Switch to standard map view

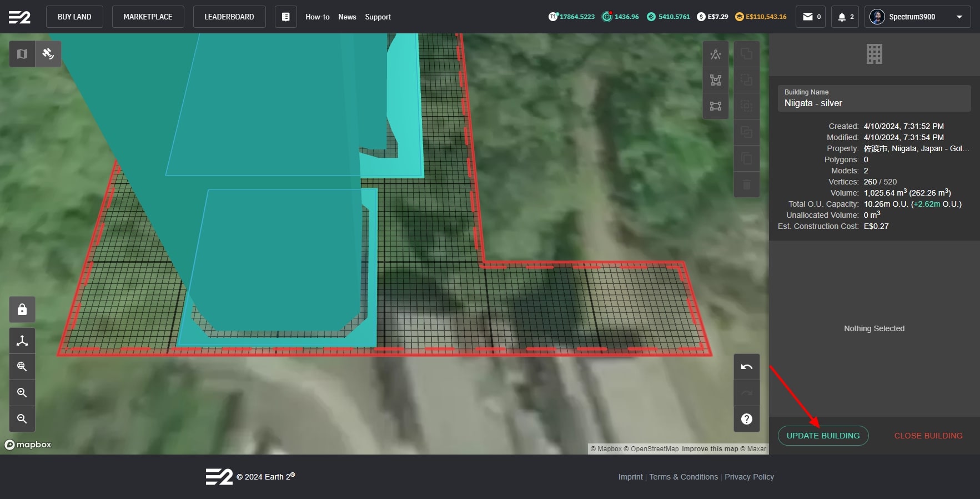click(22, 54)
